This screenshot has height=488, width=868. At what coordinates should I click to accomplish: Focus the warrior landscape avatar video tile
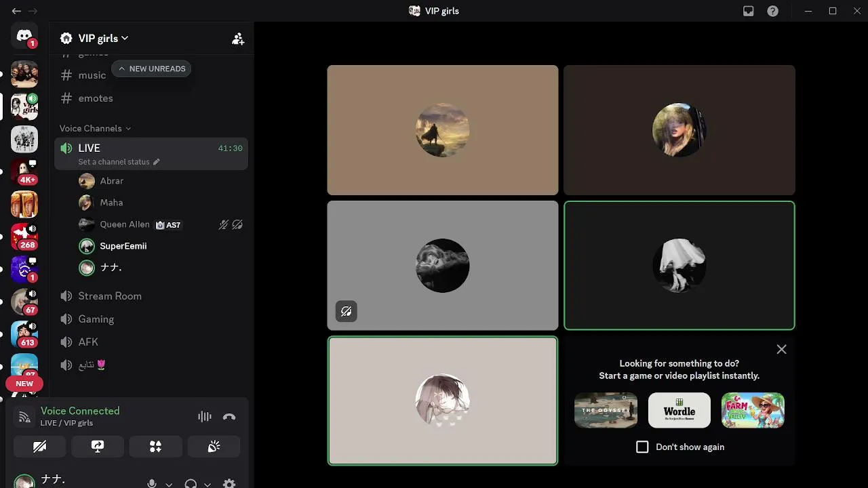[x=443, y=130]
